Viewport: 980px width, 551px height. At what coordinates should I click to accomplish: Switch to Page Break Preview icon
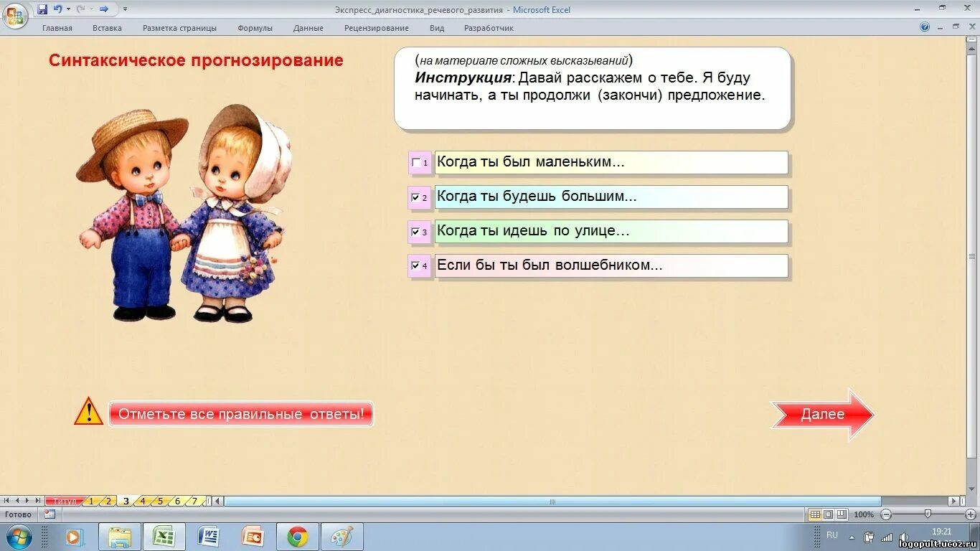click(842, 514)
